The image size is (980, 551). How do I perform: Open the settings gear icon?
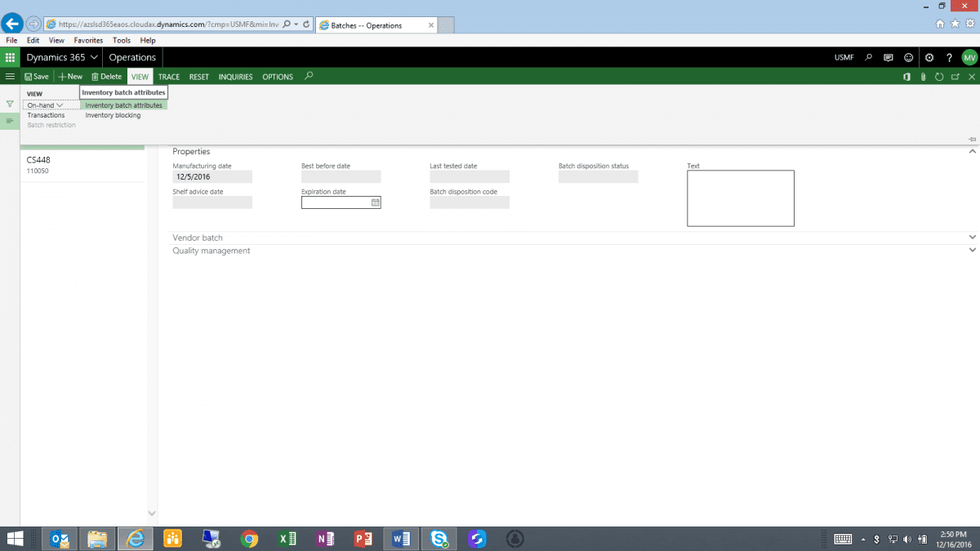tap(929, 58)
